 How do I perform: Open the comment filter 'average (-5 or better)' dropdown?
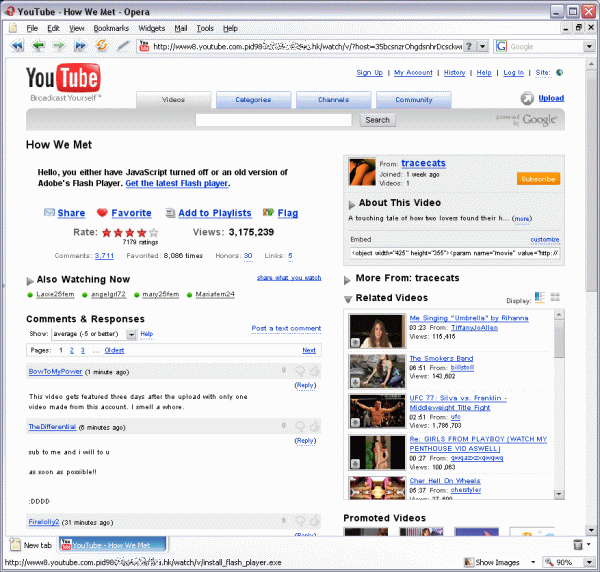(x=131, y=334)
